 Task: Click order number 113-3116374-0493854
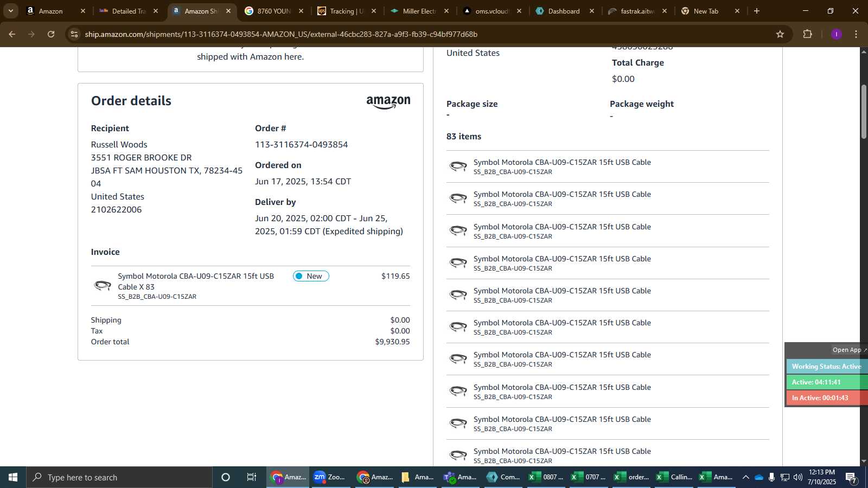(302, 144)
